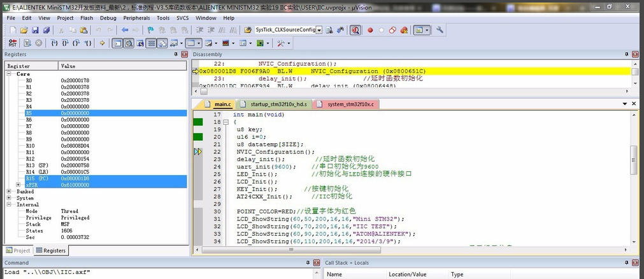Click the Register column header
Image resolution: width=644 pixels, height=279 pixels.
click(x=32, y=66)
